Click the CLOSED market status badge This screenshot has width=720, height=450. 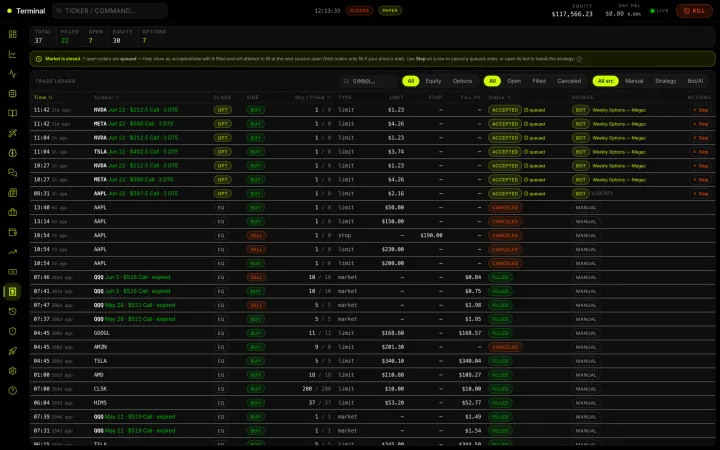pos(359,11)
